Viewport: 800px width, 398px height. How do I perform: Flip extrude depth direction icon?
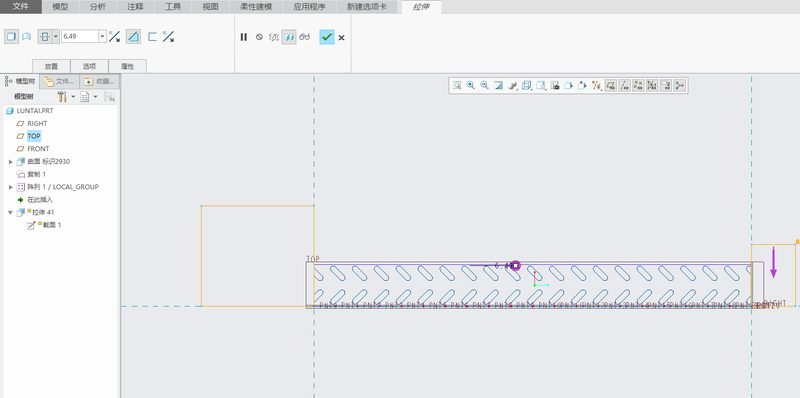[115, 37]
